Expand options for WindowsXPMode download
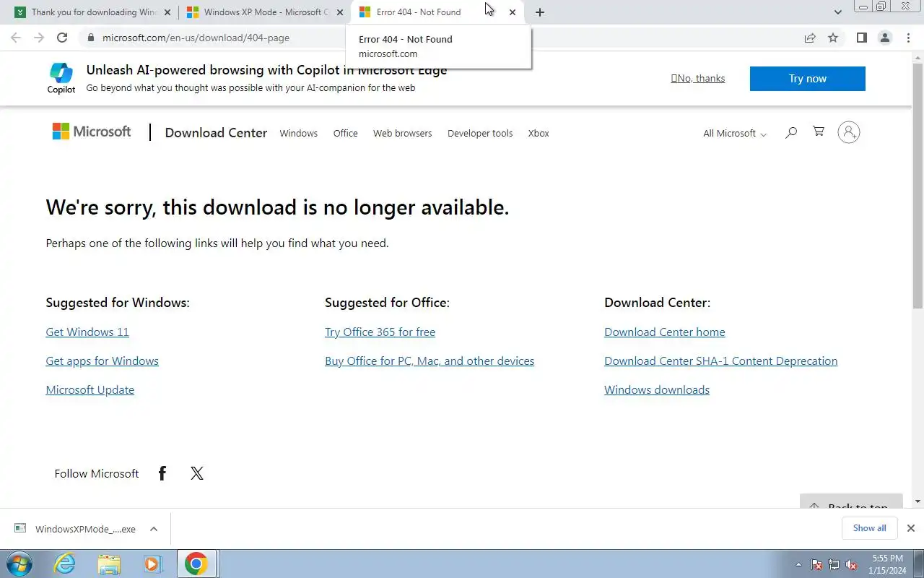The height and width of the screenshot is (578, 924). (x=154, y=529)
